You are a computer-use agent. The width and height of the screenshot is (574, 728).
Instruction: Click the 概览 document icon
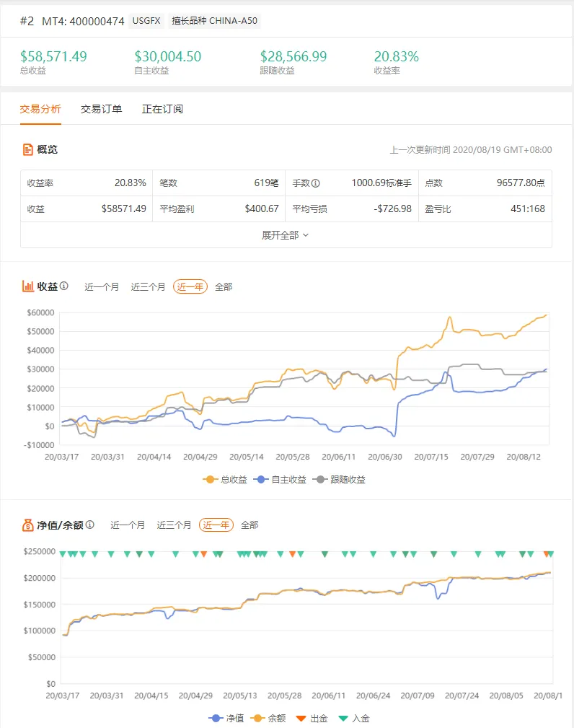(x=28, y=149)
